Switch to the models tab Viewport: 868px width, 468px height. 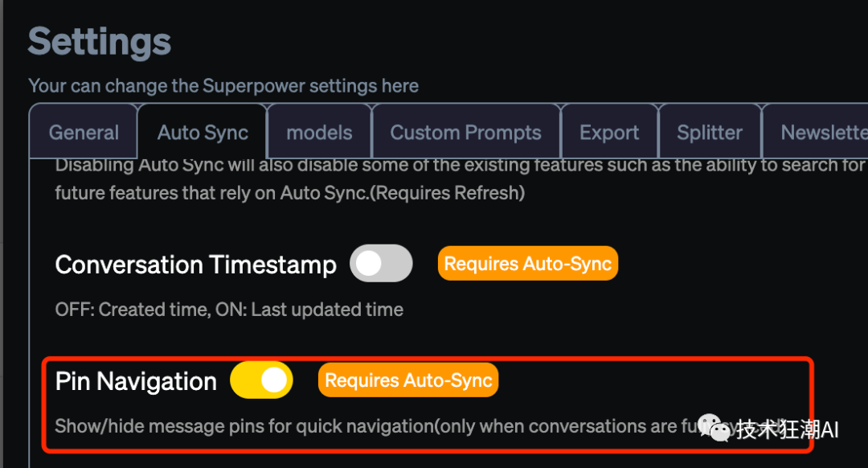pos(319,133)
